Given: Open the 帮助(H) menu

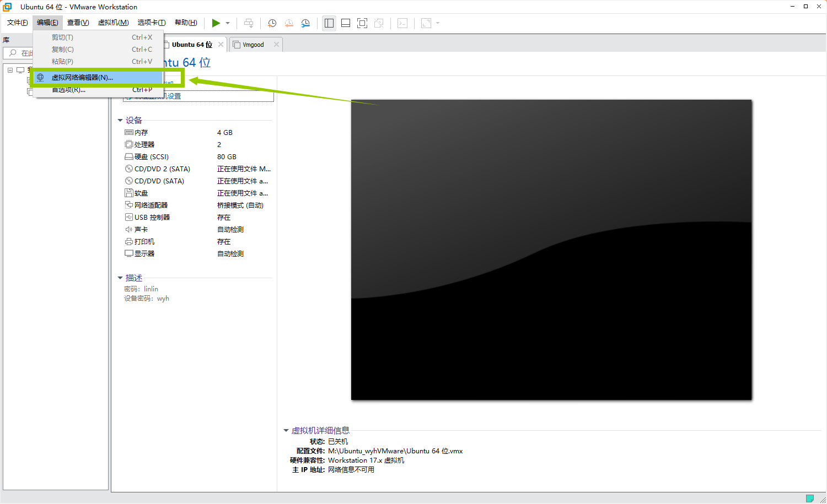Looking at the screenshot, I should tap(186, 23).
